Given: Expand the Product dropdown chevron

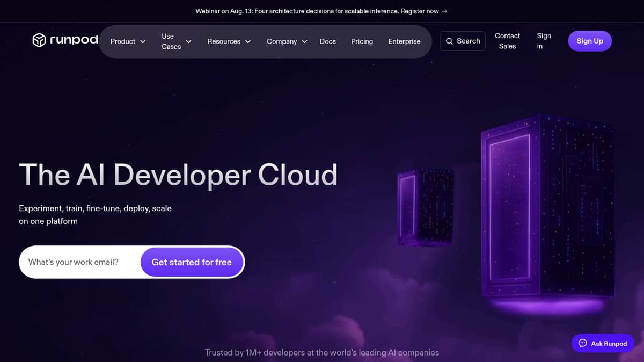Looking at the screenshot, I should tap(143, 41).
